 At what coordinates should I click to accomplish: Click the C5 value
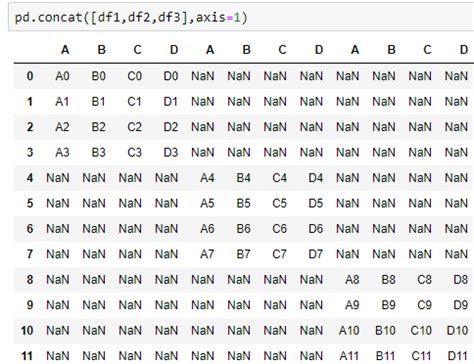[x=280, y=203]
